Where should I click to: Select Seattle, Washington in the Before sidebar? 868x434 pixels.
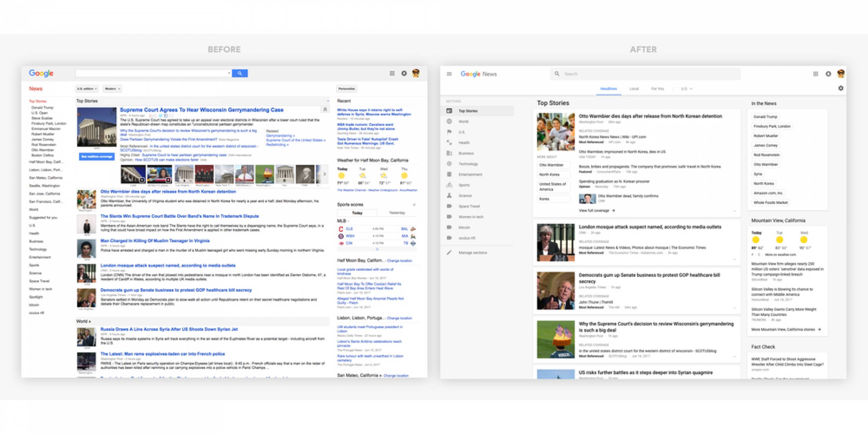[x=44, y=186]
